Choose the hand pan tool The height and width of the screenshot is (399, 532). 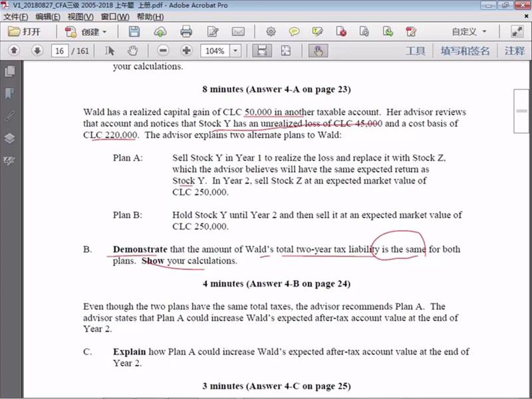point(132,51)
